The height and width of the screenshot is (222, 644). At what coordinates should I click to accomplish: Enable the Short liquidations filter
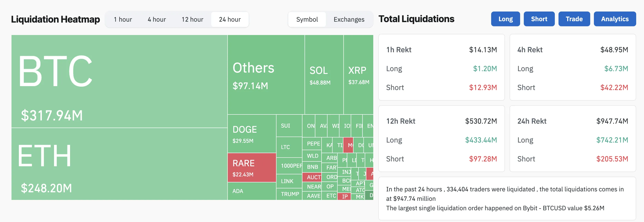pos(539,19)
